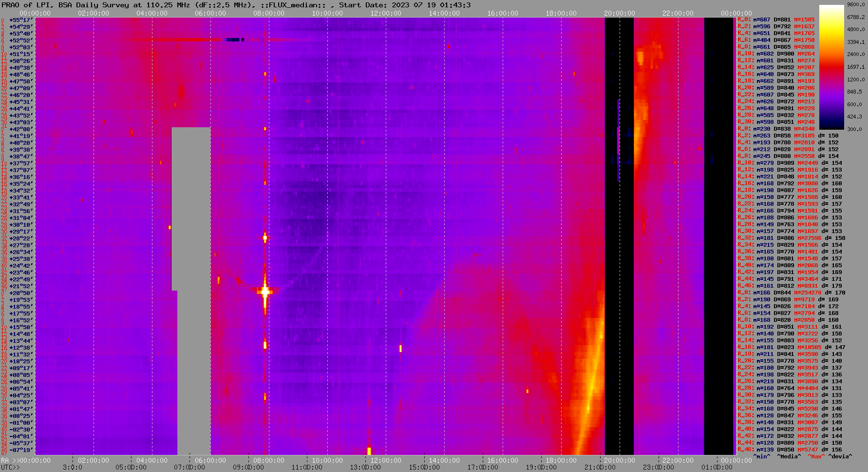Click the ^min^ legend label
Viewport: 868px width, 472px height.
pos(762,456)
